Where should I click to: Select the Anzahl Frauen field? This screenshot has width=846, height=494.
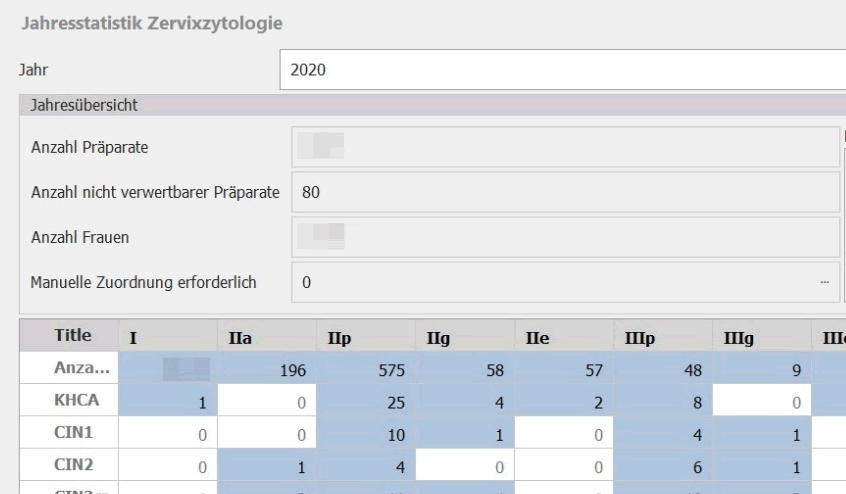tap(565, 237)
